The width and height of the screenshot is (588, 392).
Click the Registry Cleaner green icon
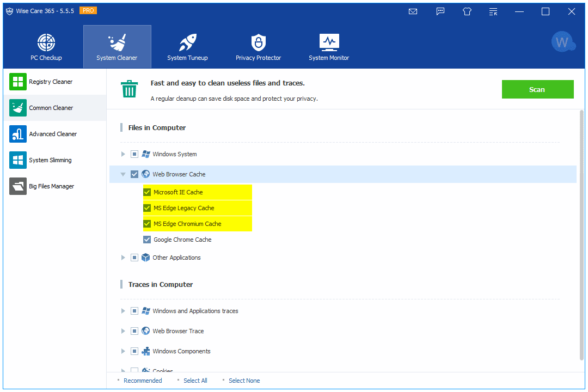tap(18, 82)
